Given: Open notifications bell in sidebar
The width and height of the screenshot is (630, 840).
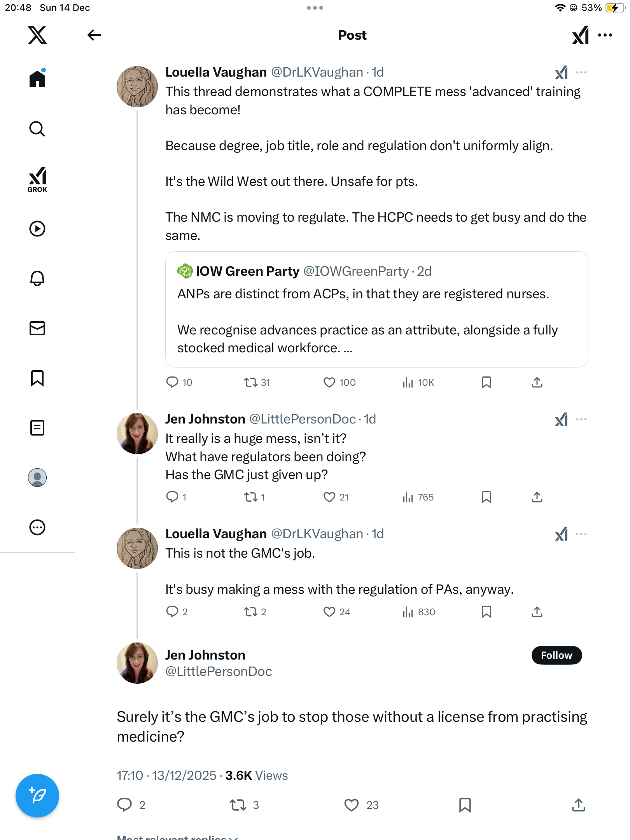Looking at the screenshot, I should (x=37, y=278).
